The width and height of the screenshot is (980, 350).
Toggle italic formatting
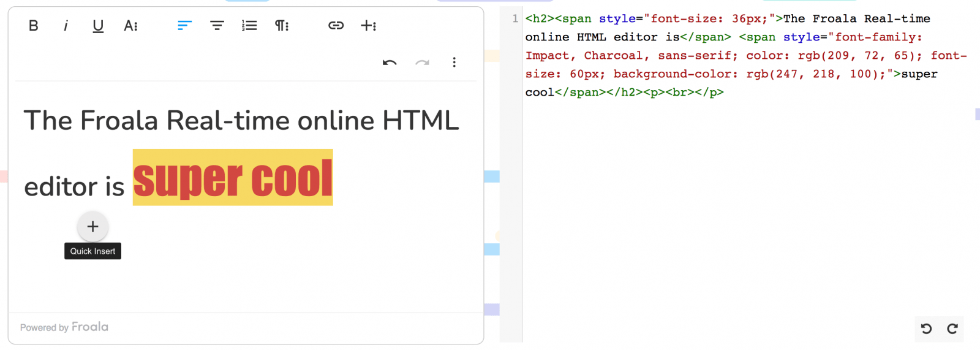(x=66, y=26)
